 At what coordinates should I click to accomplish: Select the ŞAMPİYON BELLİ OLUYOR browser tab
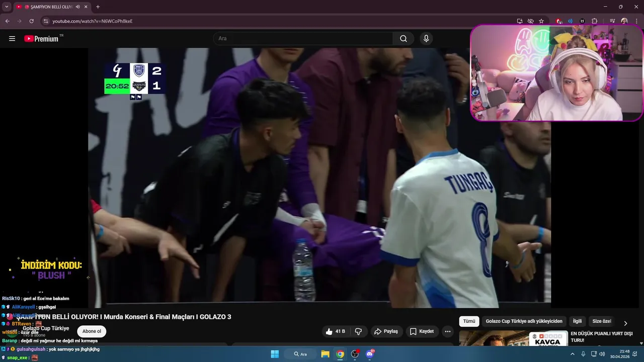(x=52, y=7)
